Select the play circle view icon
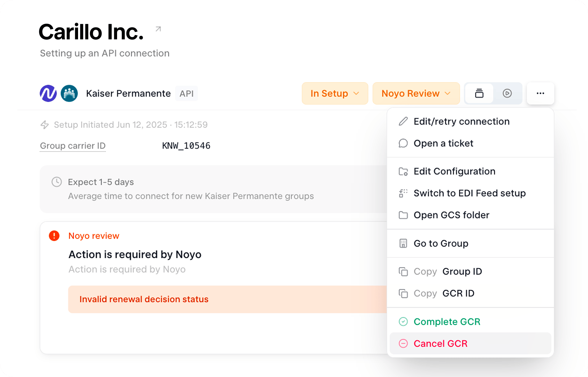 coord(507,93)
